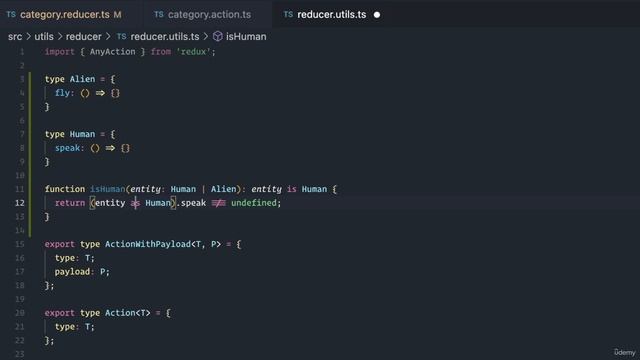Click 'export' keyword on line 15
This screenshot has height=360, width=640.
(x=60, y=244)
